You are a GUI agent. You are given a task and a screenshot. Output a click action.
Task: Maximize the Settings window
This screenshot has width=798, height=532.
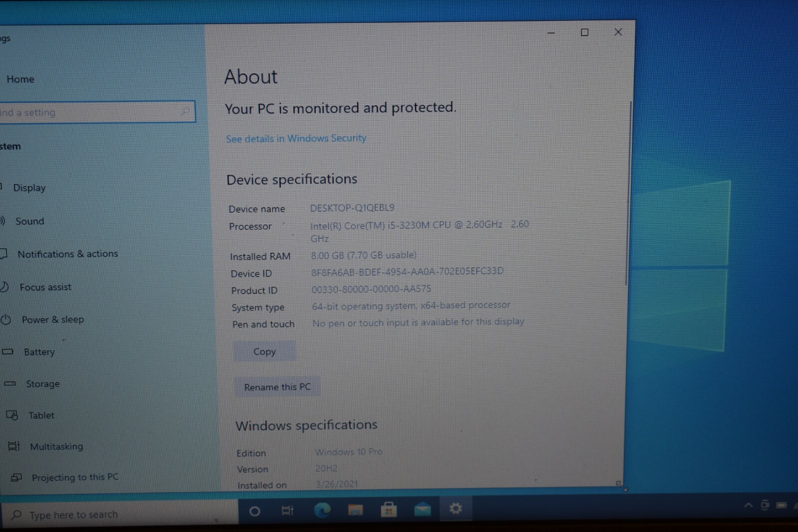[x=585, y=32]
